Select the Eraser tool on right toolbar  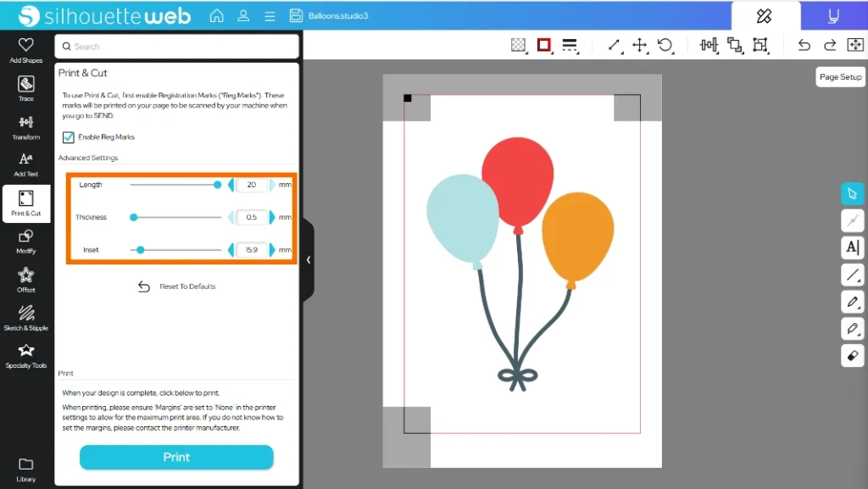(852, 355)
